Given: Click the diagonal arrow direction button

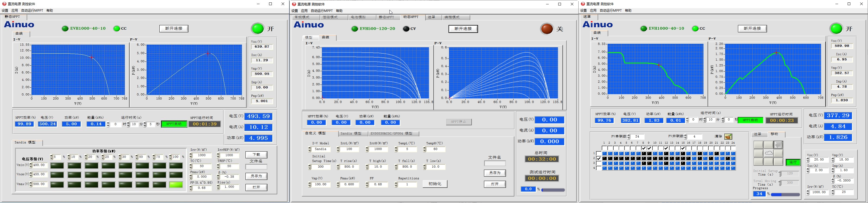Looking at the screenshot, I should tap(778, 145).
